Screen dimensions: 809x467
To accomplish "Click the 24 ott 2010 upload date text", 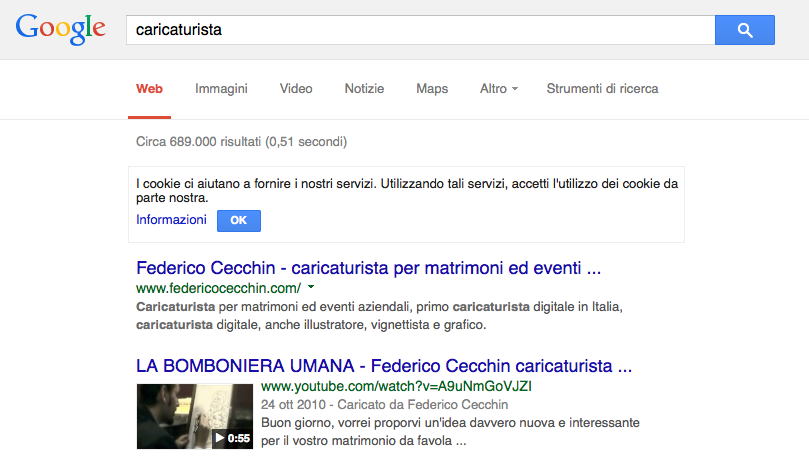I will click(293, 405).
